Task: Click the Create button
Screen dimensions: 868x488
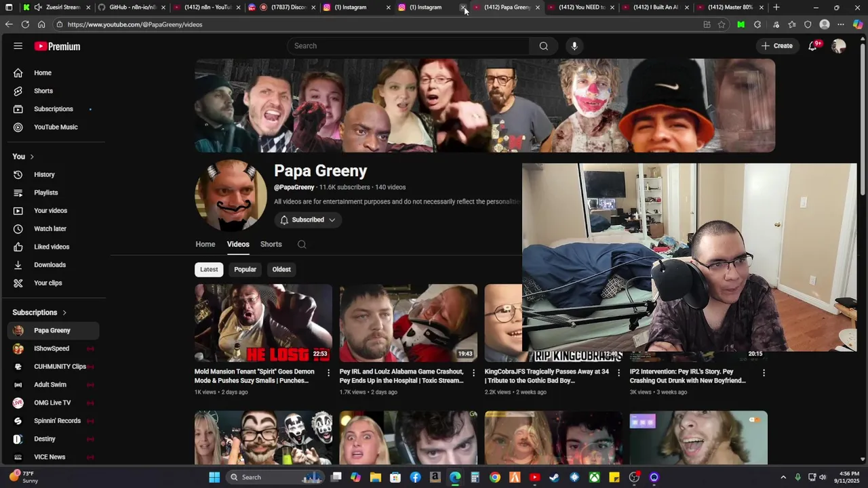Action: click(776, 46)
